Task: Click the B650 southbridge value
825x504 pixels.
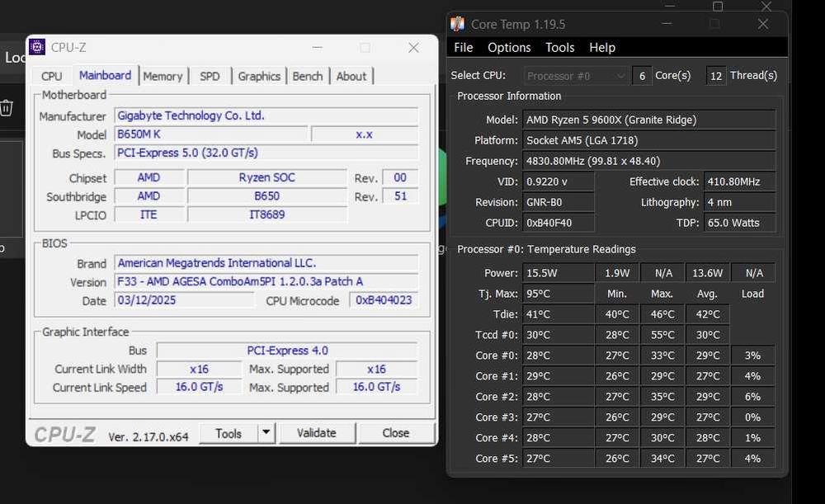Action: click(266, 196)
